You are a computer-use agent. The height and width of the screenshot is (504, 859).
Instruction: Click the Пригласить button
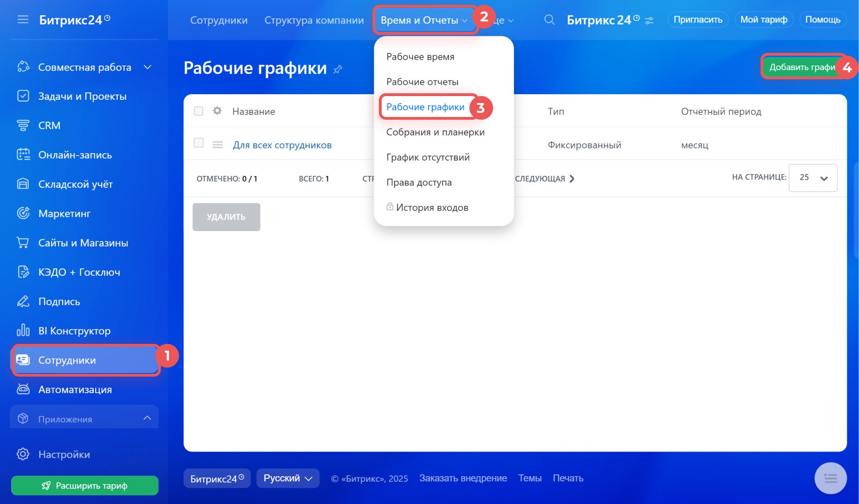[698, 19]
